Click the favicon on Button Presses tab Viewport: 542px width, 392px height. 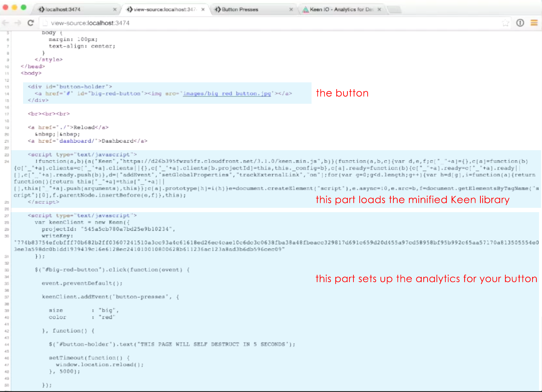[x=218, y=10]
